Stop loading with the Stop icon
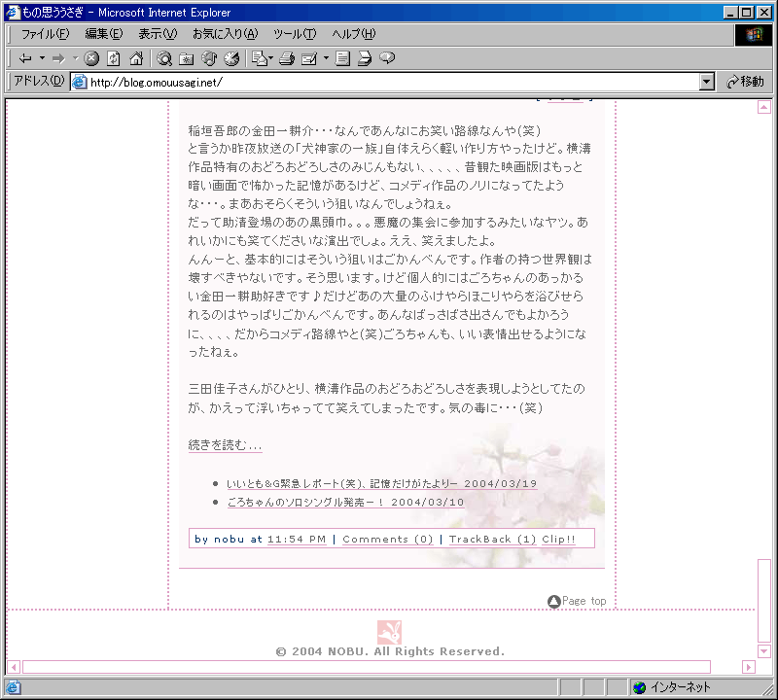The height and width of the screenshot is (700, 778). pyautogui.click(x=91, y=58)
